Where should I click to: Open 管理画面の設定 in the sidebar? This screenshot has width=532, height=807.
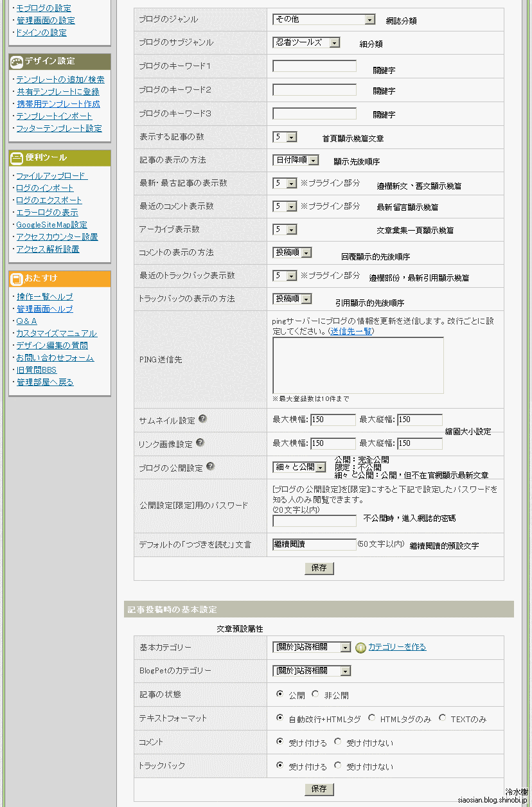pyautogui.click(x=46, y=21)
